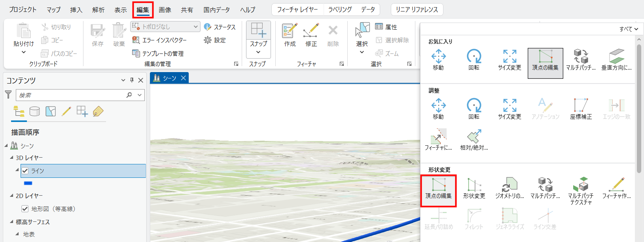This screenshot has height=242, width=644.
Task: Open the 編集 ribbon tab
Action: click(x=143, y=10)
